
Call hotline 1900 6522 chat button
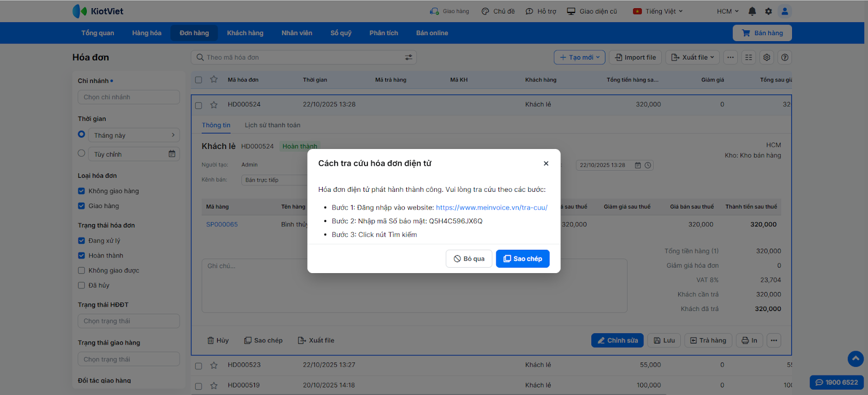point(837,383)
